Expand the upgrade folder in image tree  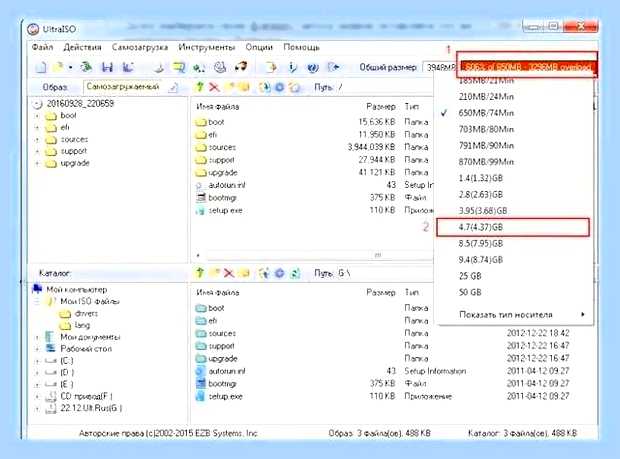point(37,164)
